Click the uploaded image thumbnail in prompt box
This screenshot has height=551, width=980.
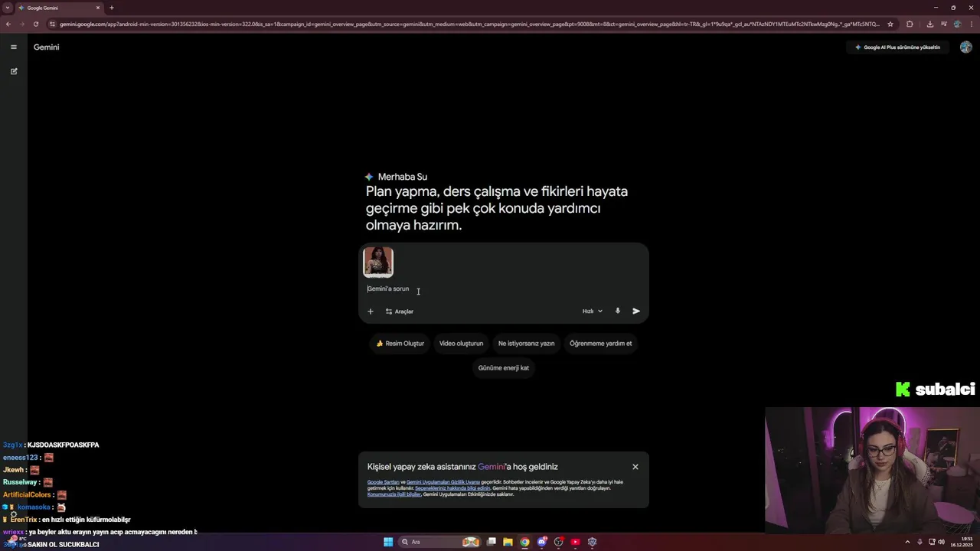click(378, 262)
